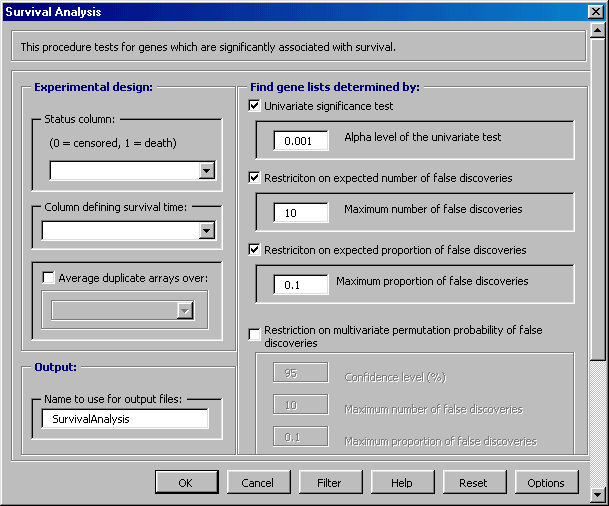This screenshot has width=609, height=506.
Task: Check Average duplicate arrays over option
Action: click(49, 278)
